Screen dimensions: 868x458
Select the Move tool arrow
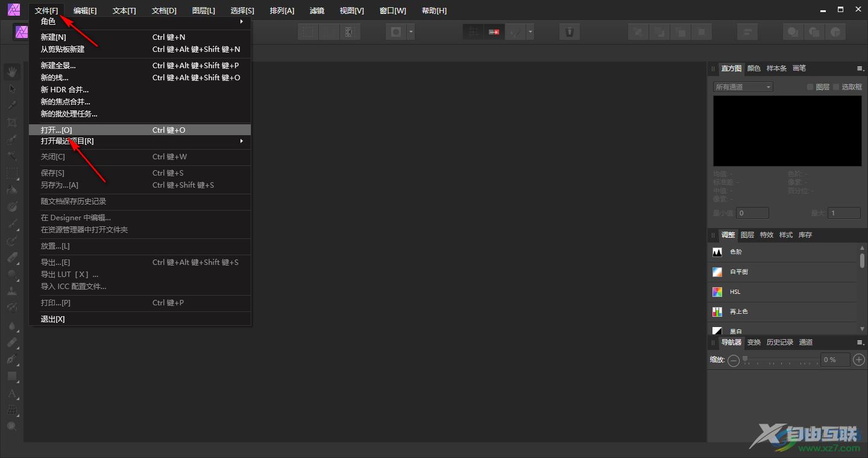point(12,89)
